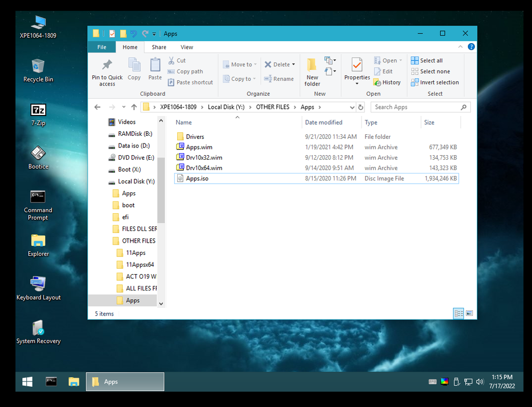The width and height of the screenshot is (532, 407).
Task: Click navigation pane scroll up arrow
Action: pos(161,121)
